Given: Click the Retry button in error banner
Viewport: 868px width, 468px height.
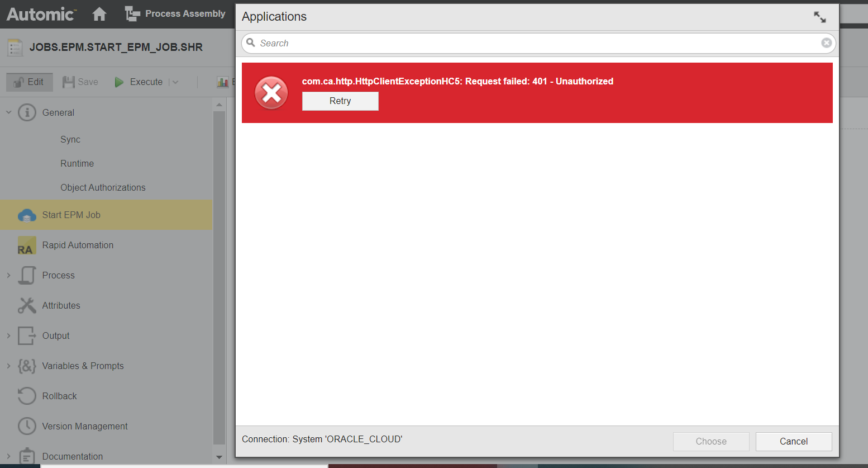Looking at the screenshot, I should (340, 101).
